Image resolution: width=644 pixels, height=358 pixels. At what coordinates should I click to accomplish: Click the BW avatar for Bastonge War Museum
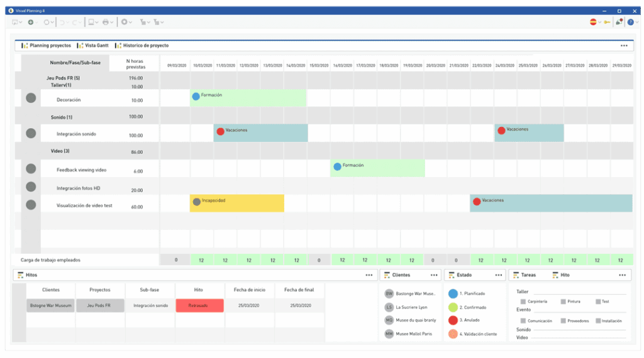pyautogui.click(x=389, y=293)
